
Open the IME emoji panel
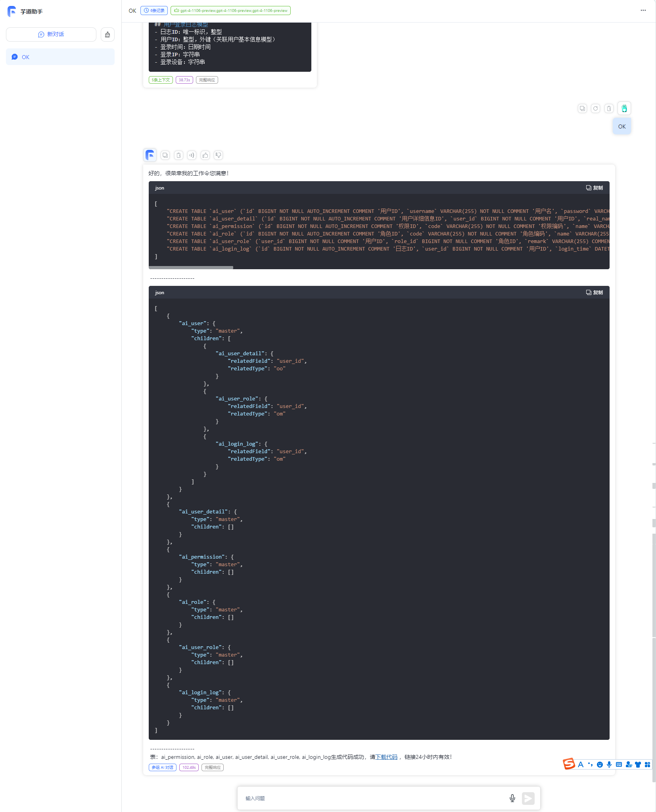click(600, 764)
